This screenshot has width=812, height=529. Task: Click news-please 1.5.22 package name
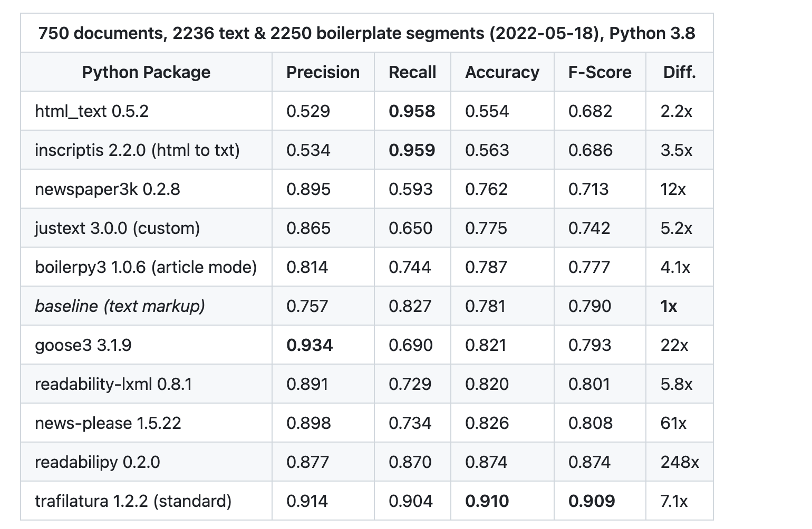pyautogui.click(x=108, y=423)
